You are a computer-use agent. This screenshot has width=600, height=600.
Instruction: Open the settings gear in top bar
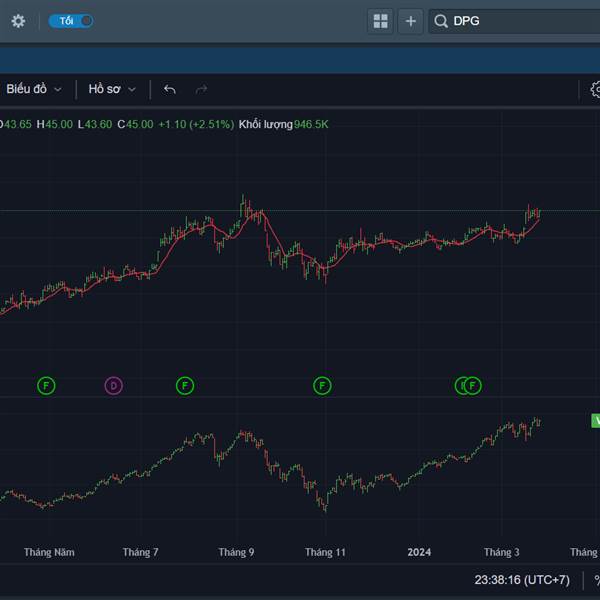pos(18,21)
